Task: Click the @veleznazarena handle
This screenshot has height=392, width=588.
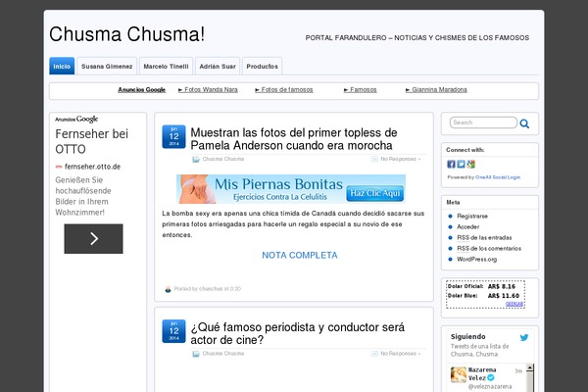Action: [490, 386]
